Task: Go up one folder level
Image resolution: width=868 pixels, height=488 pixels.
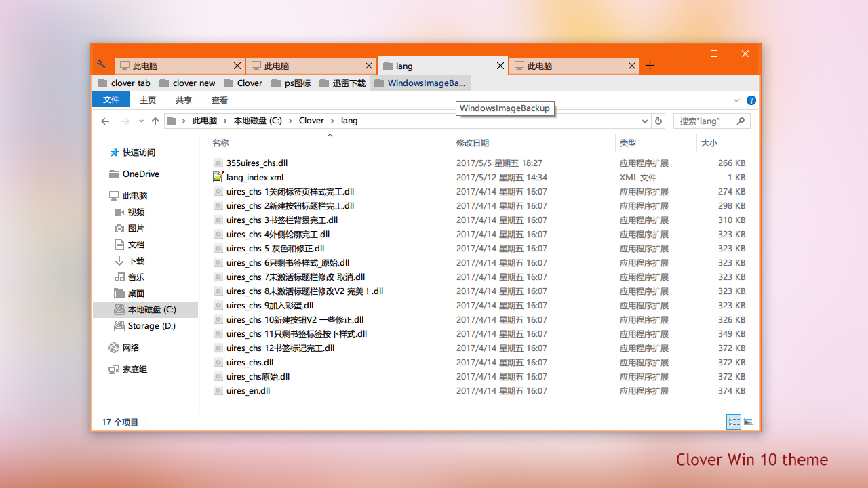Action: coord(155,121)
